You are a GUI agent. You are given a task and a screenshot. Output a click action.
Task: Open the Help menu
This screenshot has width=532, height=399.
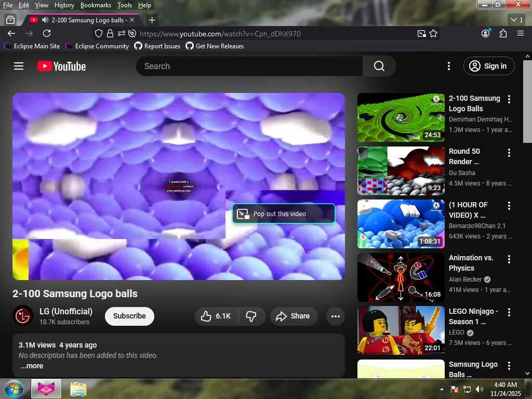144,5
